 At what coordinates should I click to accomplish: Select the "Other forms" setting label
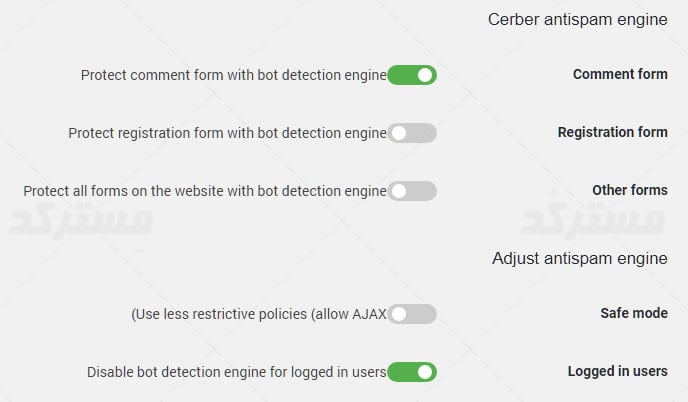click(629, 191)
